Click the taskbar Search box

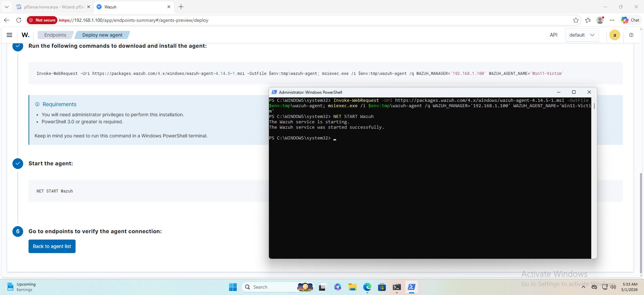coord(278,287)
